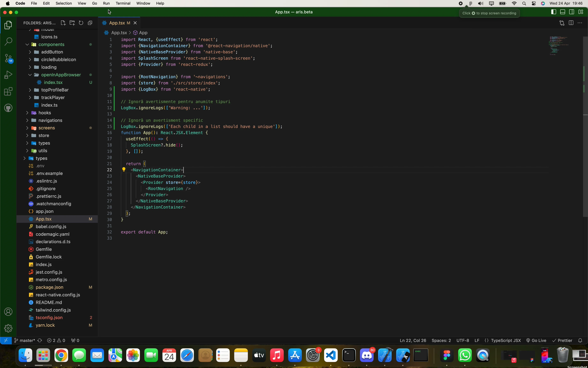Toggle the bottom panel layout button
The image size is (588, 368).
tap(562, 12)
